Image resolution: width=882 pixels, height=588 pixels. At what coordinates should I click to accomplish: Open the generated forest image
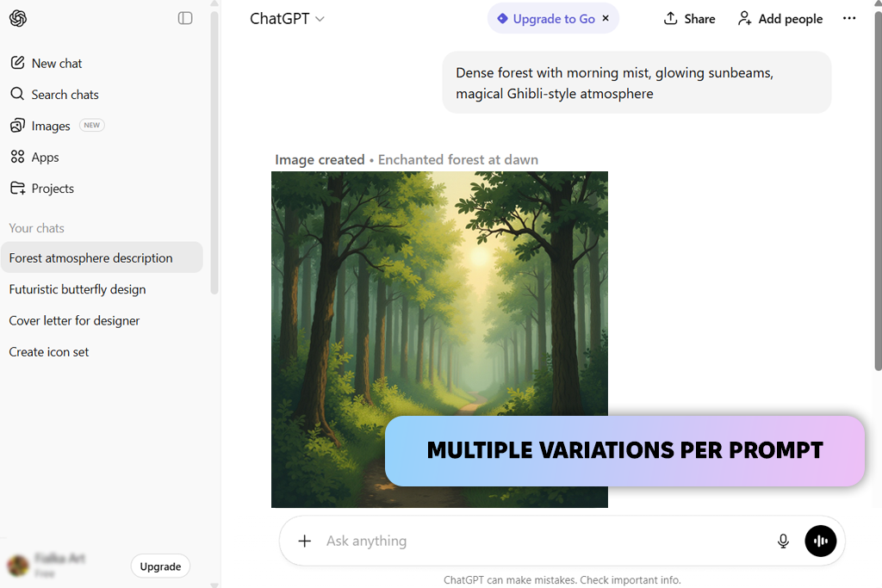click(439, 339)
